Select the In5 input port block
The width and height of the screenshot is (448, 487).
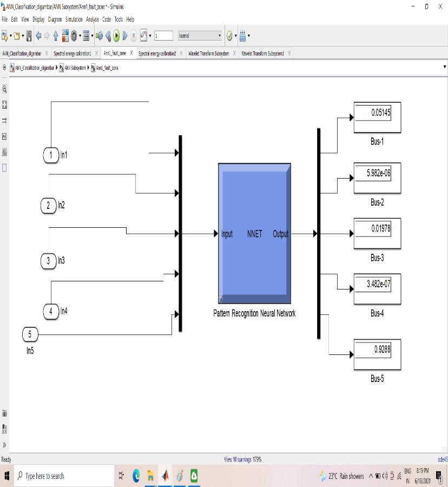coord(30,334)
